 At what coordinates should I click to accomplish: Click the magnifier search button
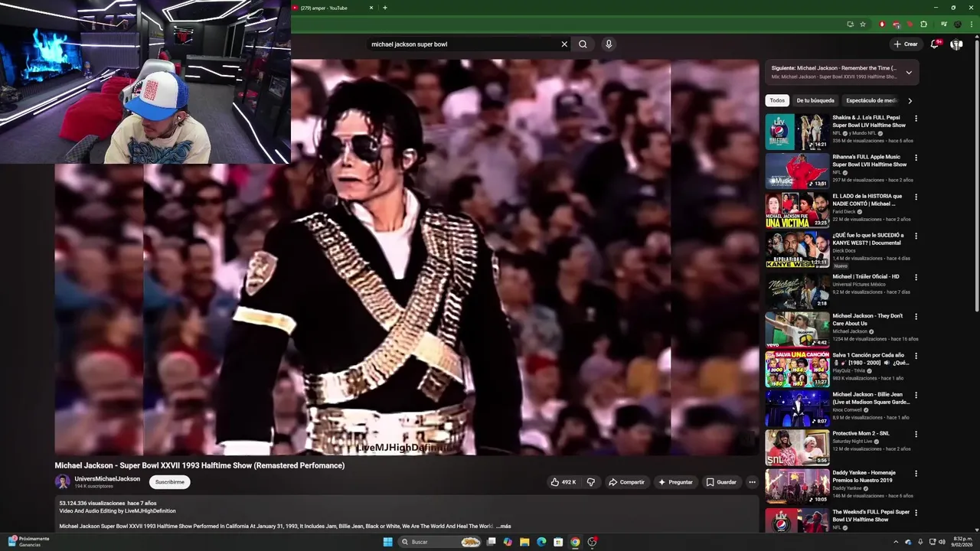tap(583, 44)
